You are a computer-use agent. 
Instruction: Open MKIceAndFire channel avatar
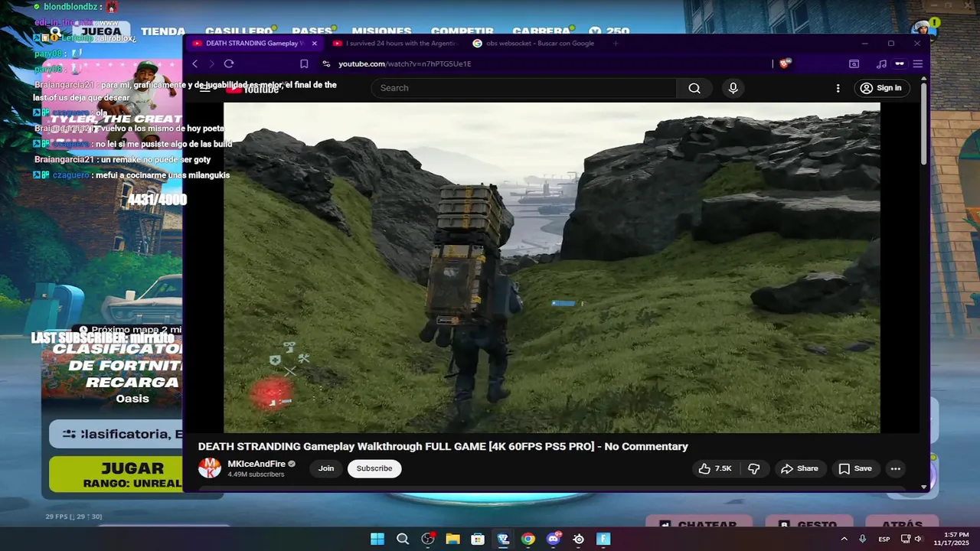click(210, 468)
